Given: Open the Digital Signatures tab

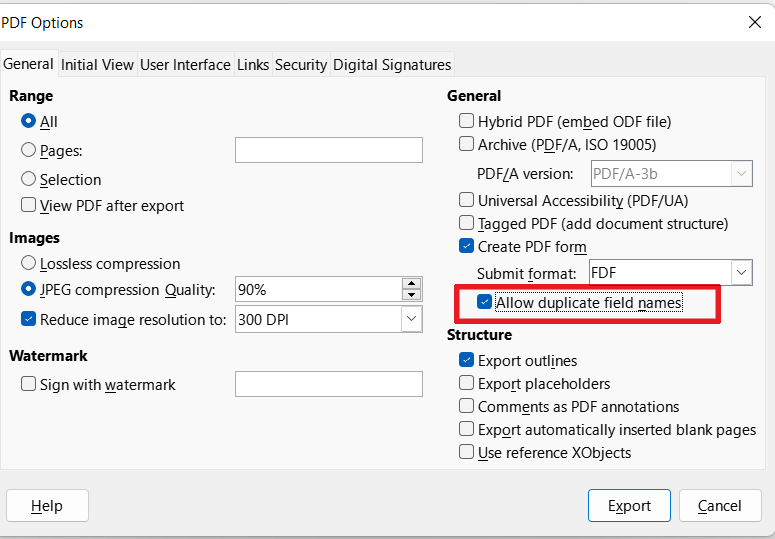Looking at the screenshot, I should [x=391, y=64].
